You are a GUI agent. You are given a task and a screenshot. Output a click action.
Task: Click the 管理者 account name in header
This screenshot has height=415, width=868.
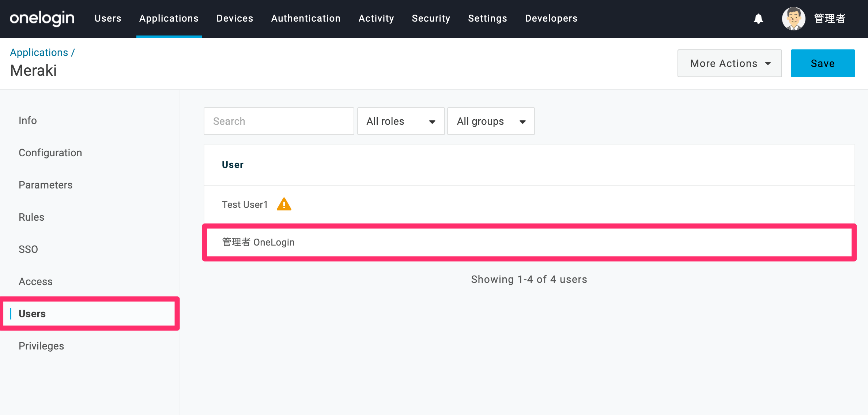coord(830,19)
